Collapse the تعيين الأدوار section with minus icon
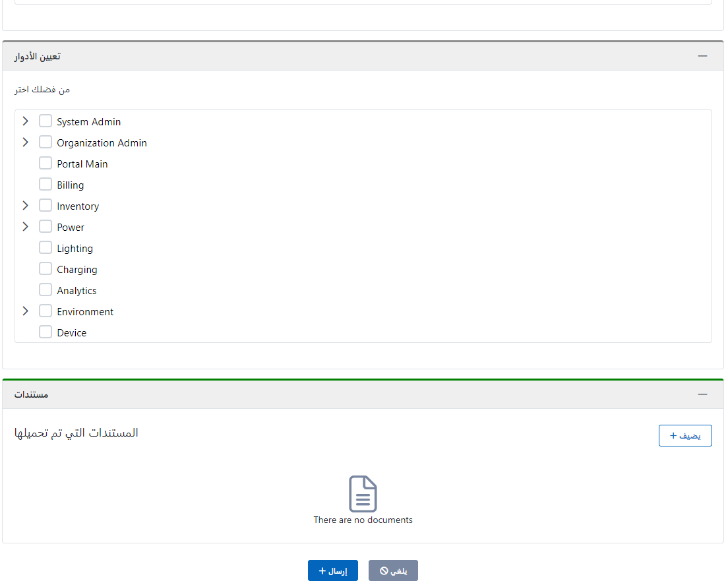The height and width of the screenshot is (583, 728). 702,56
